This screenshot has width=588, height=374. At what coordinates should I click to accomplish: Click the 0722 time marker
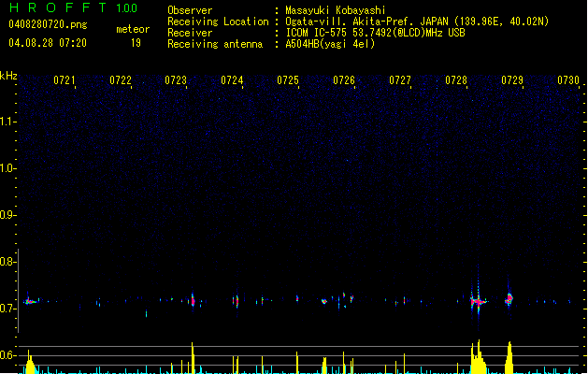121,80
